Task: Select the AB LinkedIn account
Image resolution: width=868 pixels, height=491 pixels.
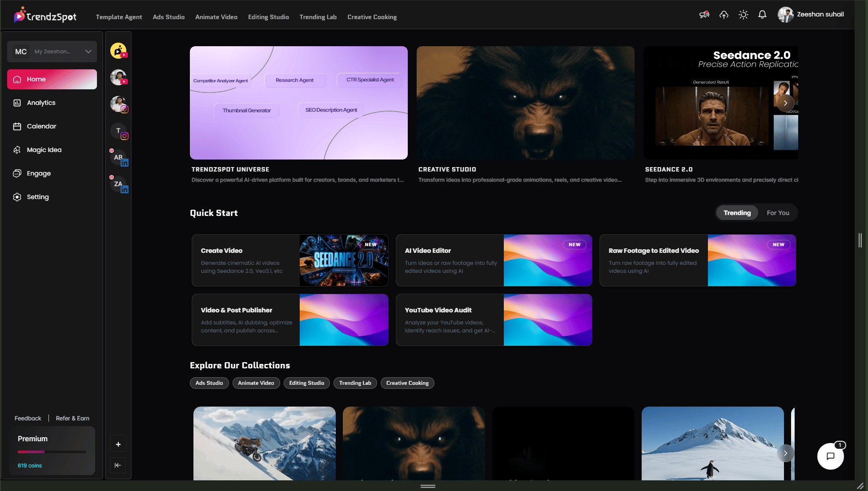Action: click(118, 157)
